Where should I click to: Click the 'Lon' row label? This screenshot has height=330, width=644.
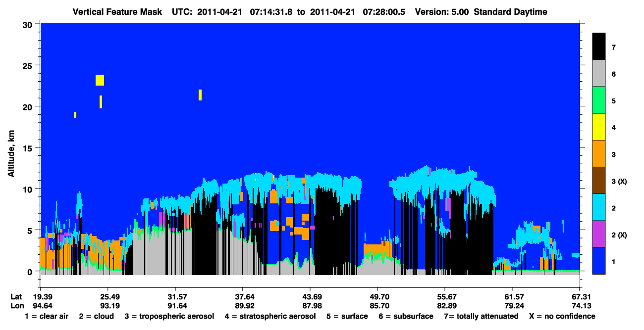[16, 306]
